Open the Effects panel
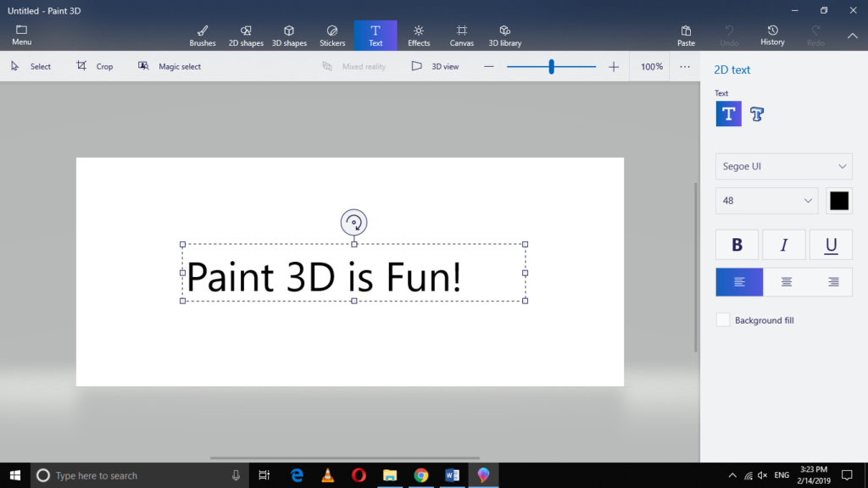868x488 pixels. click(419, 36)
